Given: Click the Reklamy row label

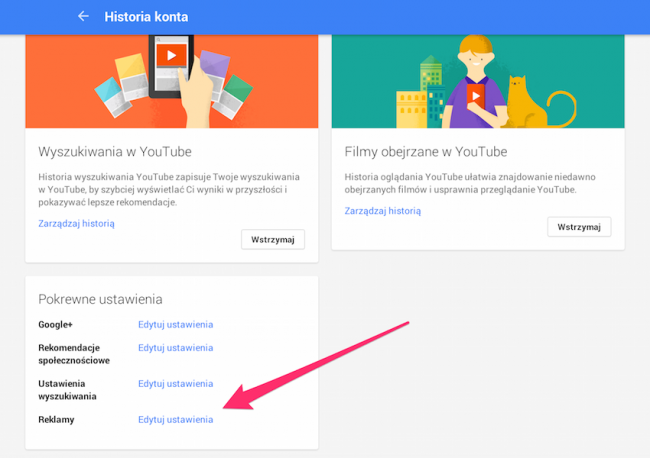Looking at the screenshot, I should pyautogui.click(x=56, y=420).
